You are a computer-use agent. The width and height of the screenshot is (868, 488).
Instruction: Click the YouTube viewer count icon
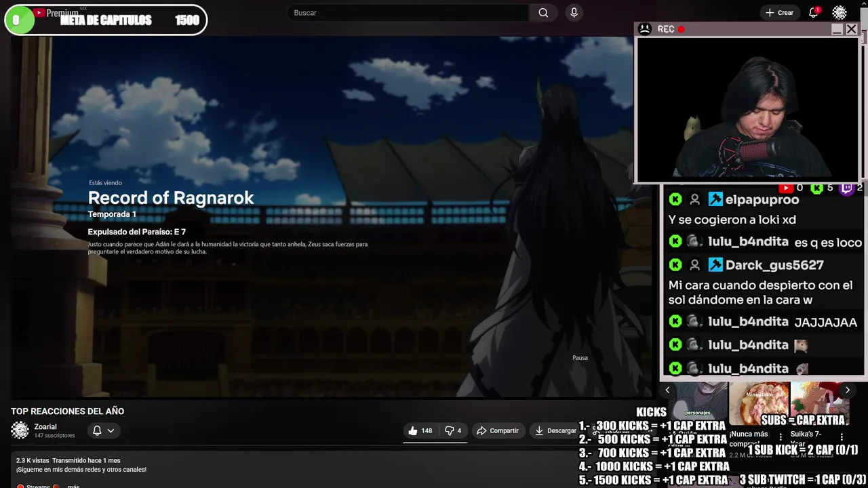coord(786,188)
